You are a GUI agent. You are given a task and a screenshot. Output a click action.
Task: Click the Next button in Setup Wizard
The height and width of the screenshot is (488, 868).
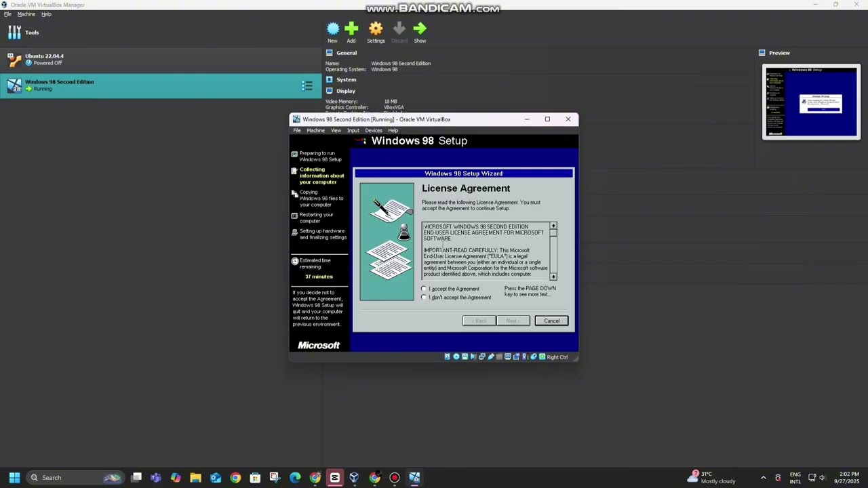[x=513, y=321]
